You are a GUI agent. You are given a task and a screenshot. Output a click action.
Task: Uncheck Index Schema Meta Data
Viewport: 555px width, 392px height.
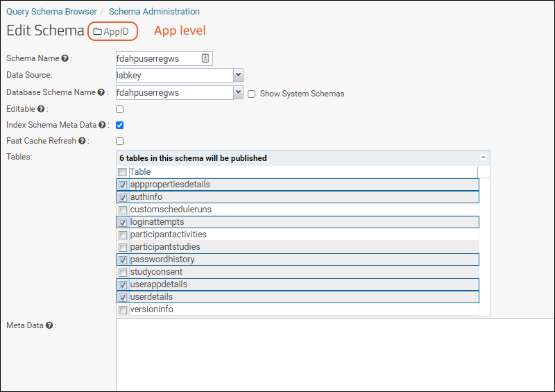[x=120, y=126]
